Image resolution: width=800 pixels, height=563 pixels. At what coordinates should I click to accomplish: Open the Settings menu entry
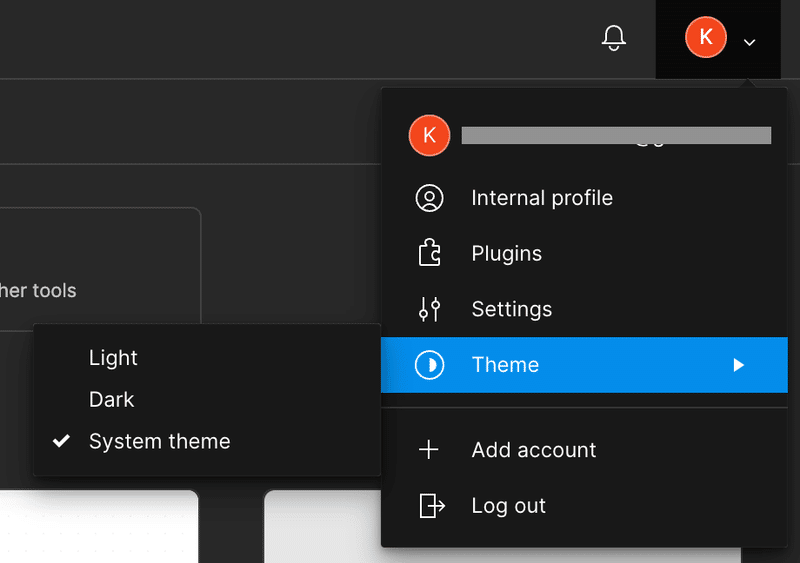pos(511,310)
